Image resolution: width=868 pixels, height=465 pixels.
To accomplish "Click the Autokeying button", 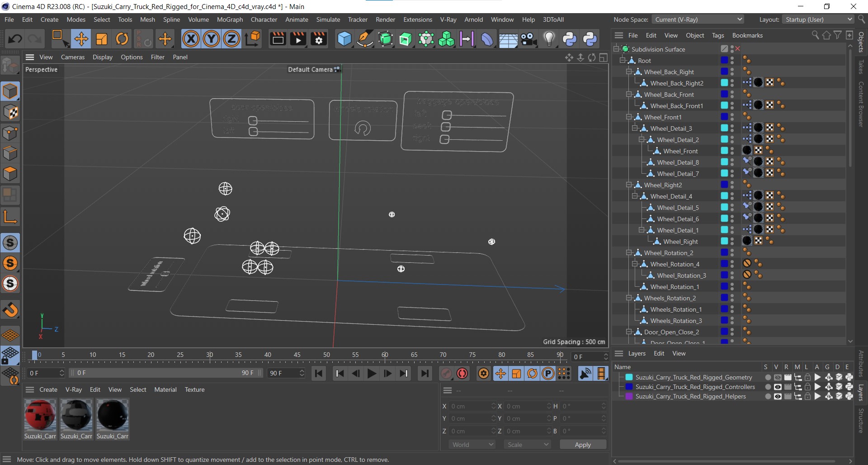I will click(462, 374).
